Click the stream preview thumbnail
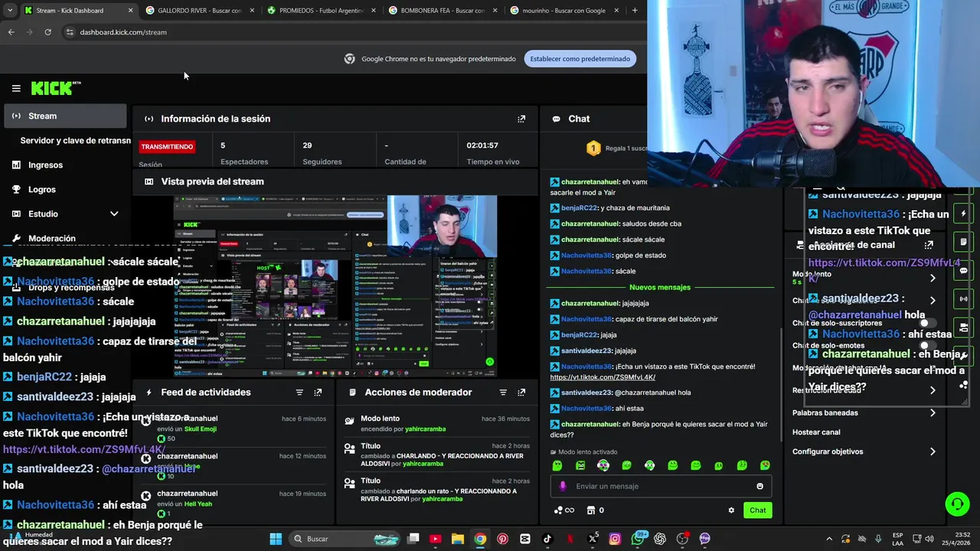The height and width of the screenshot is (551, 980). point(335,286)
